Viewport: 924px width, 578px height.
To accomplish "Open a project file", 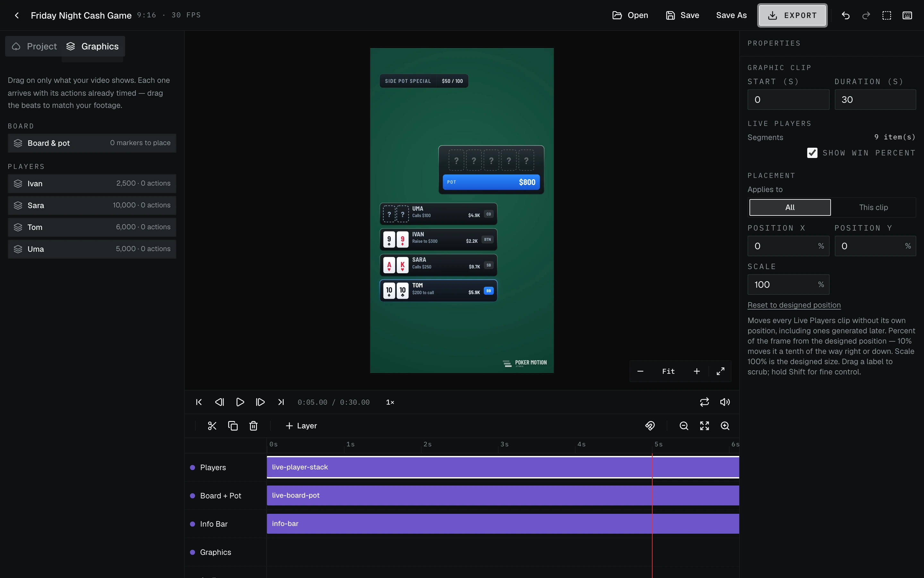I will tap(630, 15).
